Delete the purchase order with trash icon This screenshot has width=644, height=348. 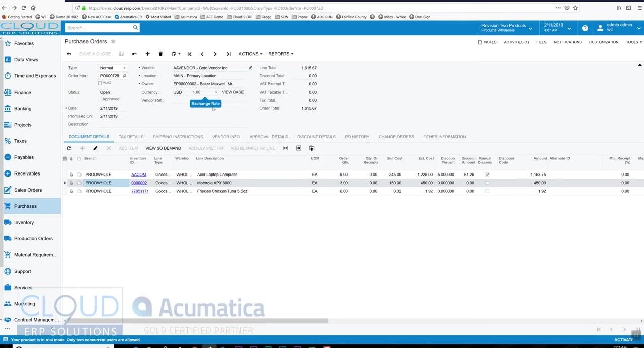[x=160, y=54]
